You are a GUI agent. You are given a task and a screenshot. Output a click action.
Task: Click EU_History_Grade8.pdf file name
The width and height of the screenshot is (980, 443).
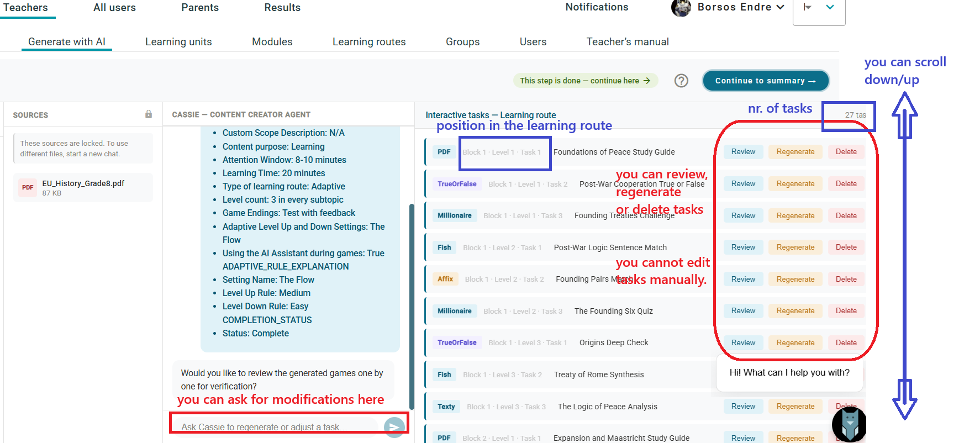point(83,183)
